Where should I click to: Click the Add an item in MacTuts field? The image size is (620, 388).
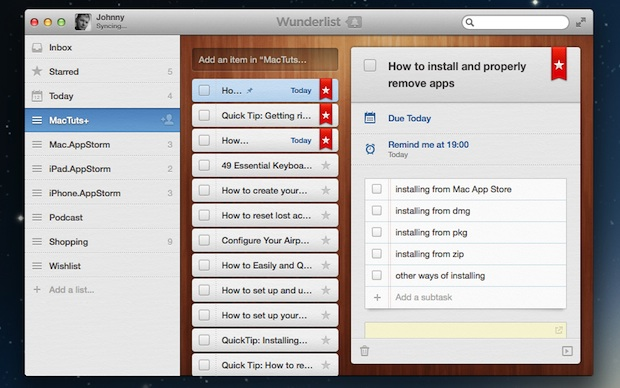click(x=265, y=60)
